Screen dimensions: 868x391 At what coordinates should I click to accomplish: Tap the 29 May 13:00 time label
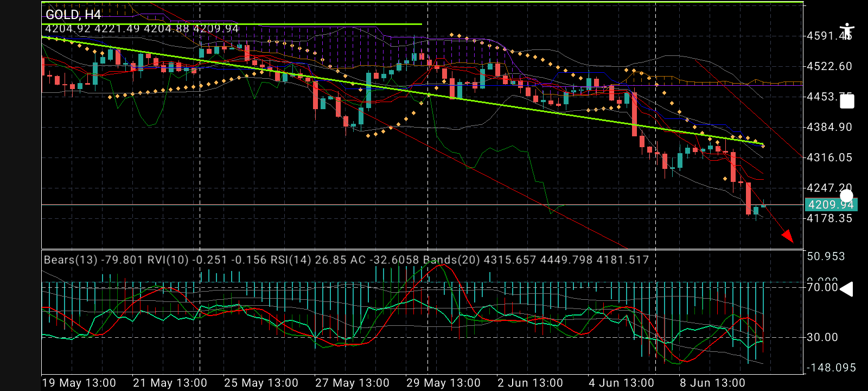(x=443, y=383)
